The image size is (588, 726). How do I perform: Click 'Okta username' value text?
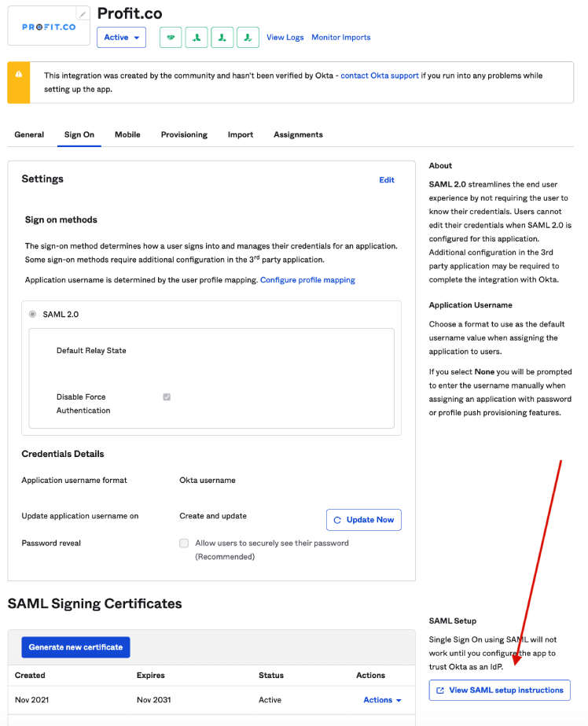click(x=208, y=481)
